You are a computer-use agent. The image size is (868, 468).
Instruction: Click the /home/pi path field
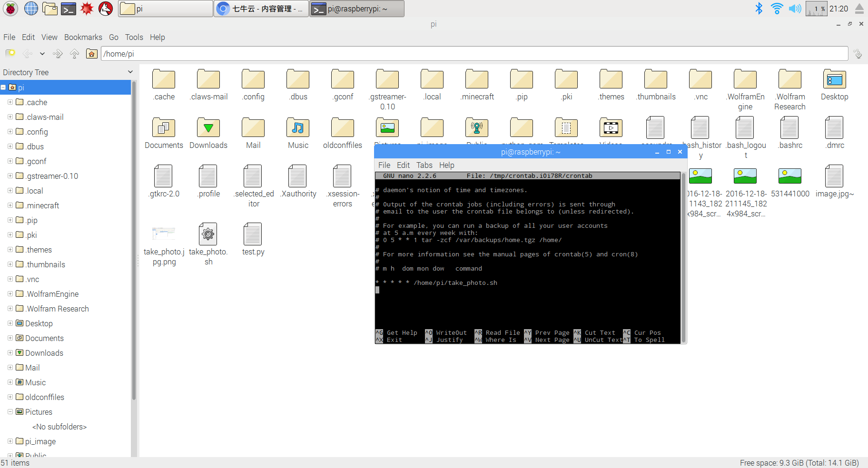point(474,54)
